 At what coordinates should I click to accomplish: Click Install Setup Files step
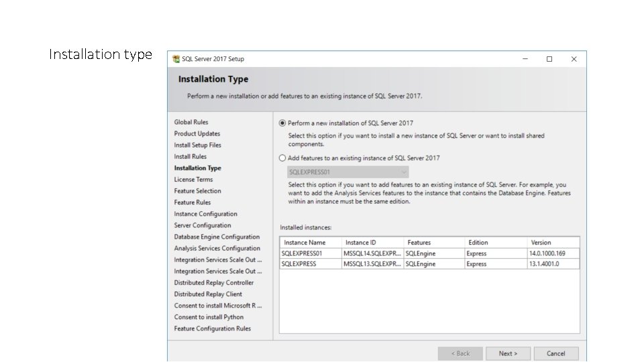[197, 145]
